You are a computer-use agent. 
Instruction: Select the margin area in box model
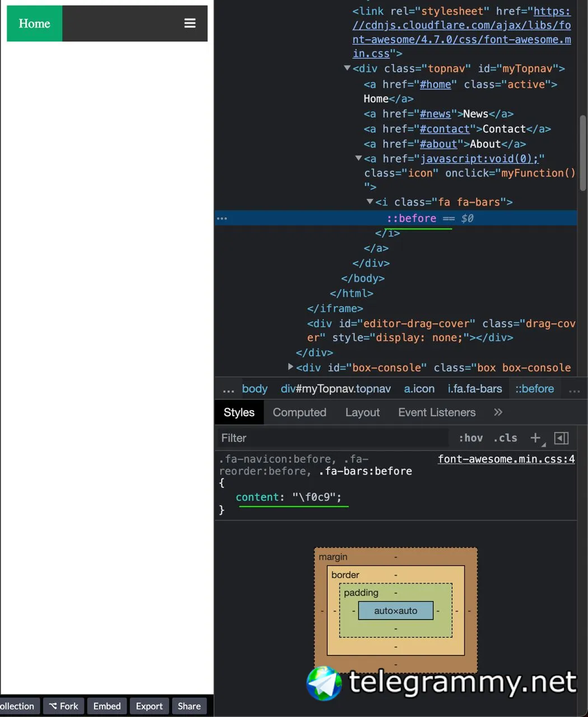[x=333, y=557]
